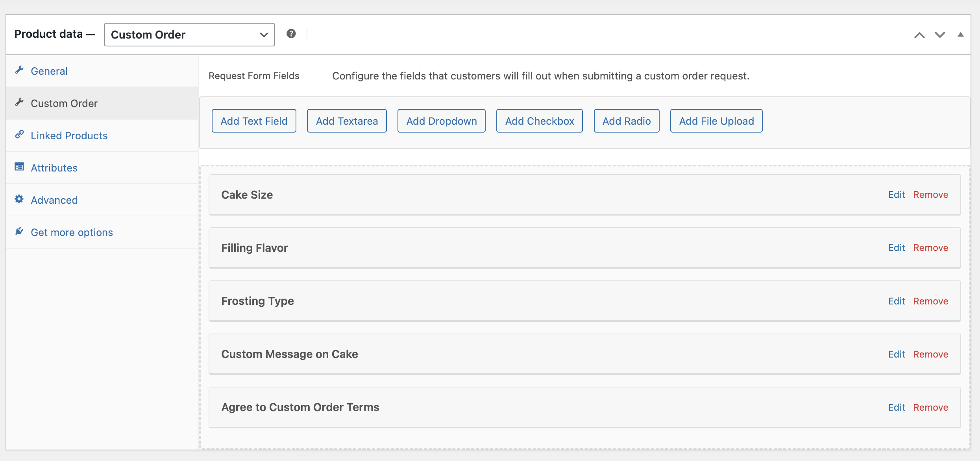Move Product data panel up with arrow
This screenshot has width=980, height=461.
(919, 35)
